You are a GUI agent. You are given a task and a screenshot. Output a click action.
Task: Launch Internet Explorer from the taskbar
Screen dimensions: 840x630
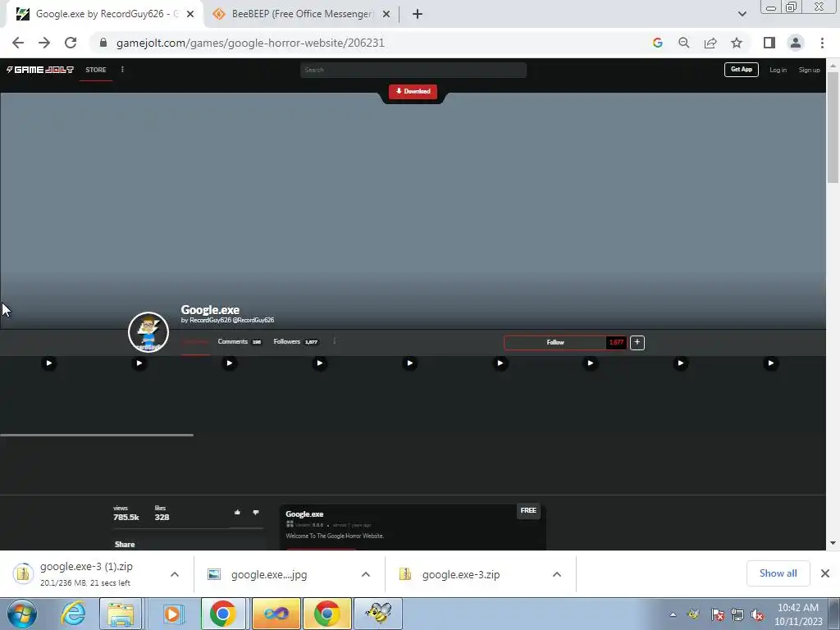(72, 614)
